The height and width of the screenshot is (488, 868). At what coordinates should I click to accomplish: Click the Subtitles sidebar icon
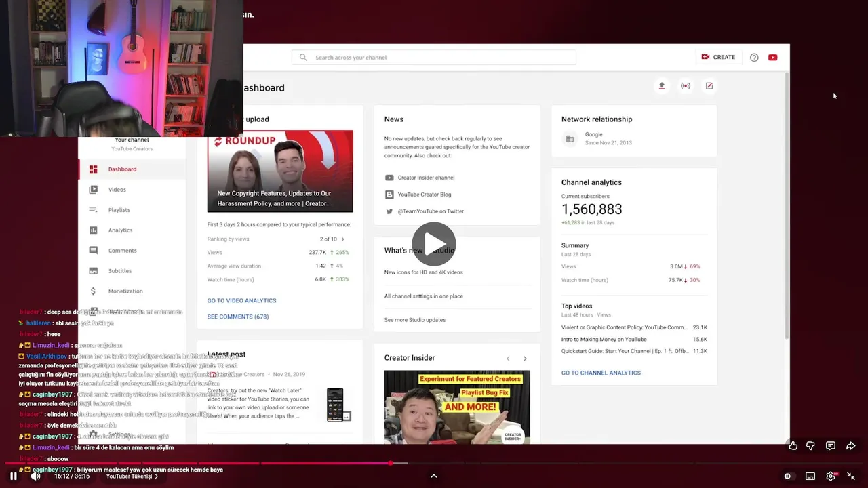pyautogui.click(x=94, y=271)
